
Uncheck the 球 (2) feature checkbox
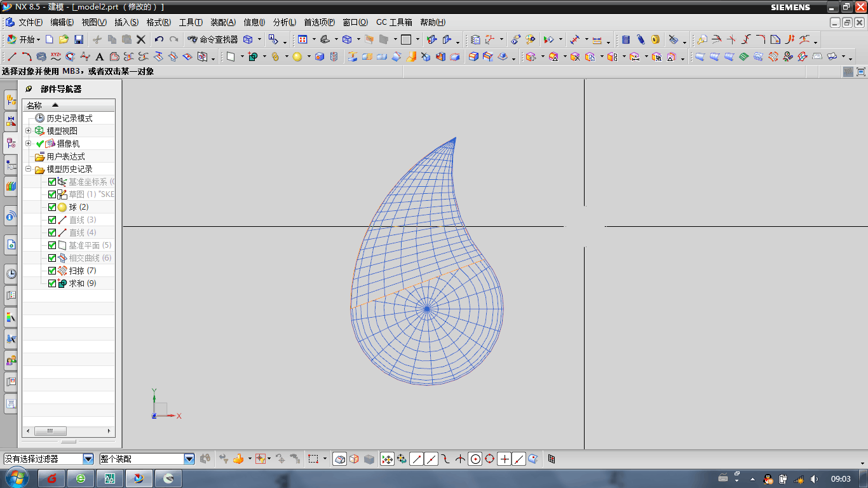[x=52, y=207]
